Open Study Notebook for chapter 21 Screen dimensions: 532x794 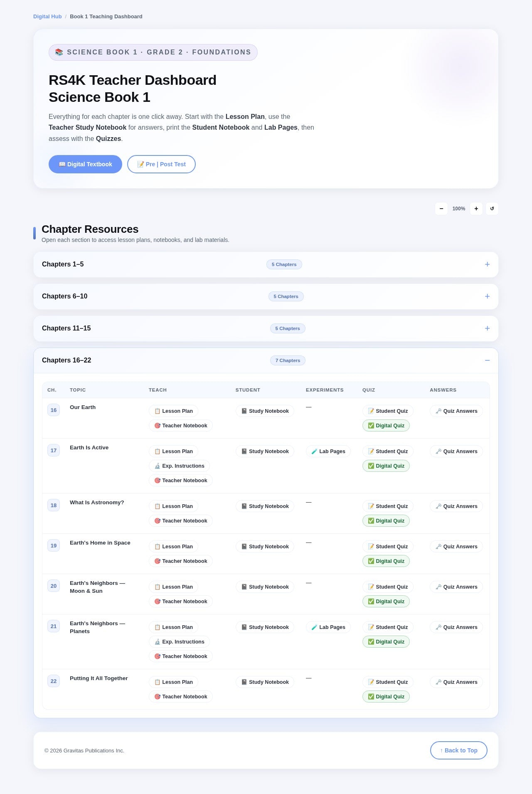coord(265,627)
